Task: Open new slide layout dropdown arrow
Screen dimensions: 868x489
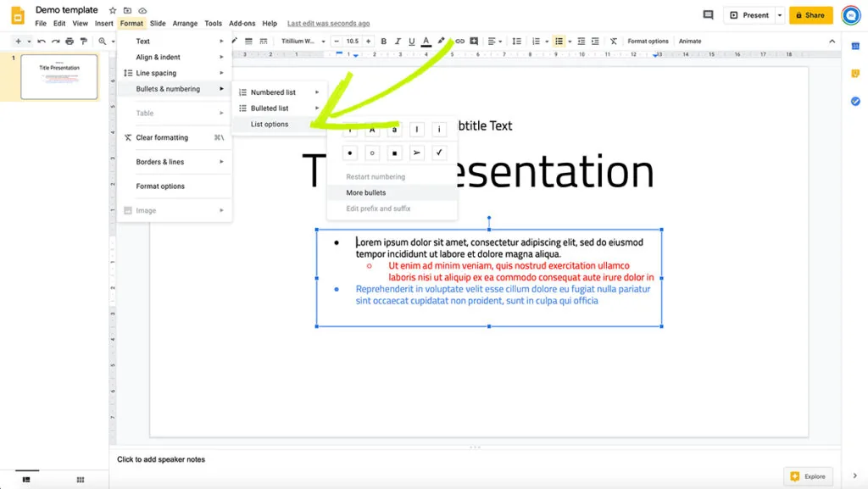Action: 29,42
